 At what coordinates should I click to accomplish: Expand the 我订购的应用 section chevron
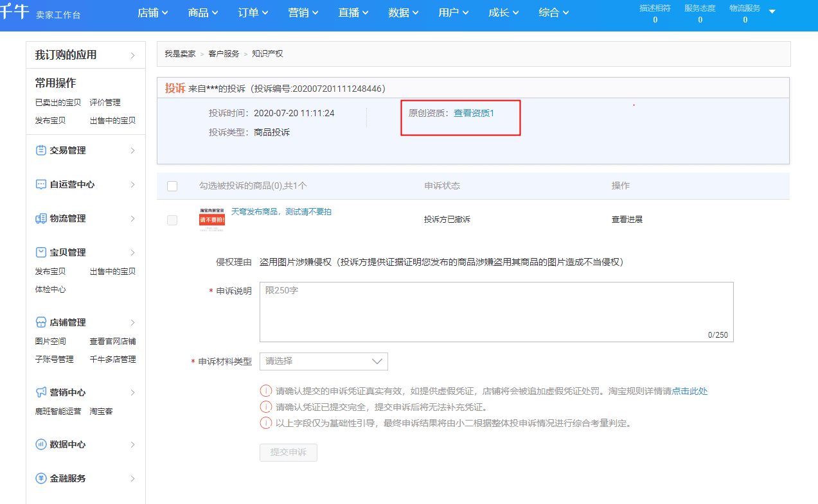(134, 55)
